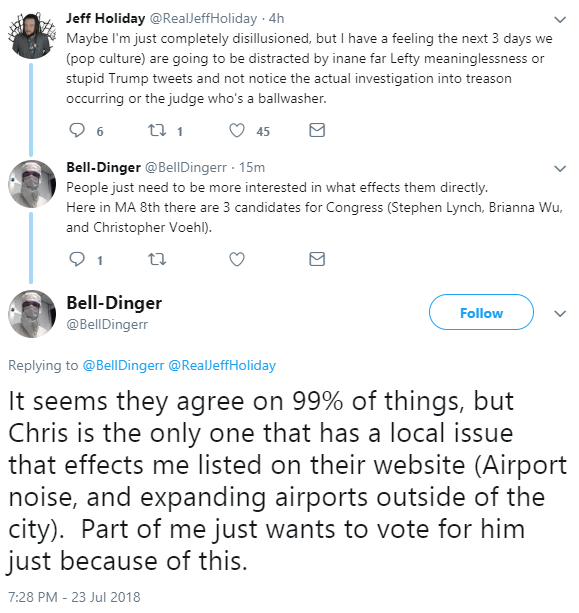
Task: Open Bell-Dinger's avatar on the 15m reply
Action: coord(32,184)
